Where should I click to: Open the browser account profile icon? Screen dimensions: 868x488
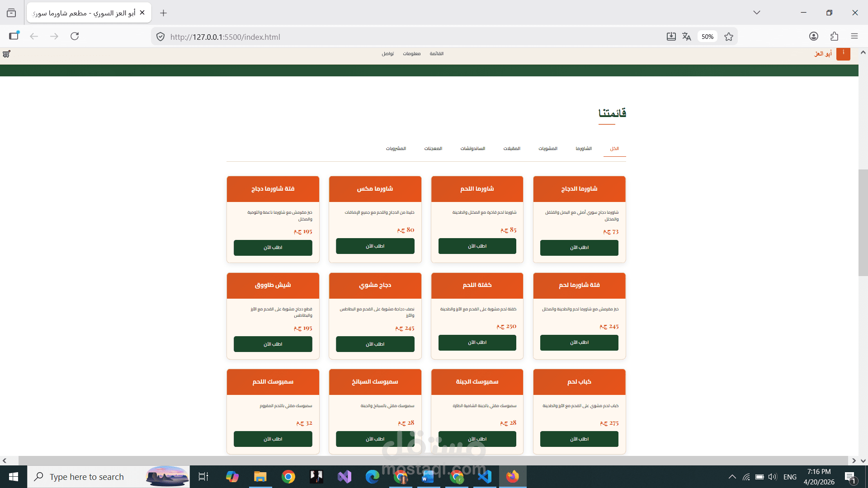813,36
